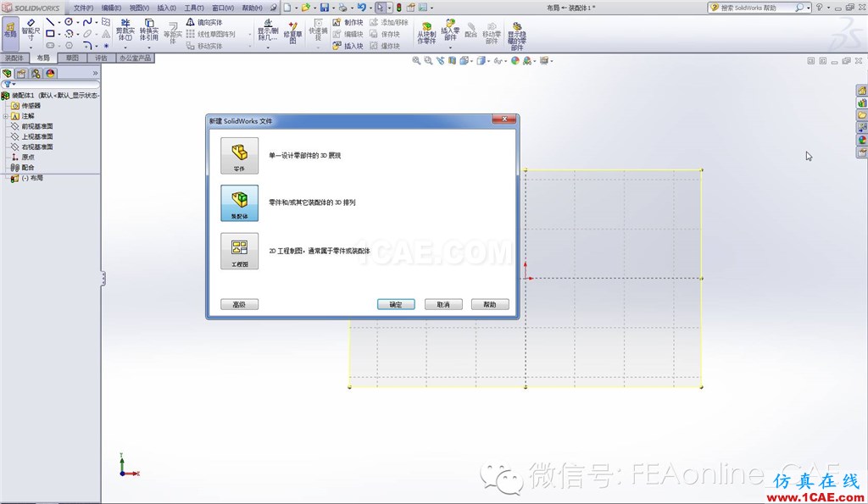Open the 编辑(E) Edit menu
Image resolution: width=868 pixels, height=504 pixels.
click(x=111, y=8)
